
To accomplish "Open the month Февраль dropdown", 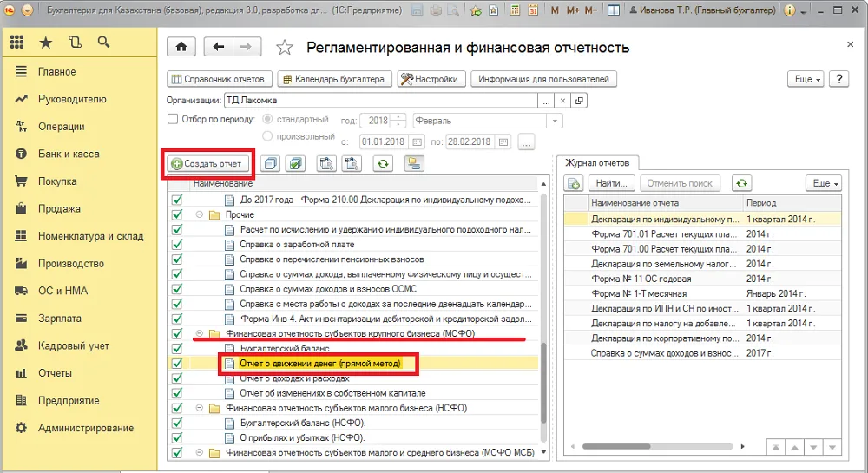I will (555, 121).
